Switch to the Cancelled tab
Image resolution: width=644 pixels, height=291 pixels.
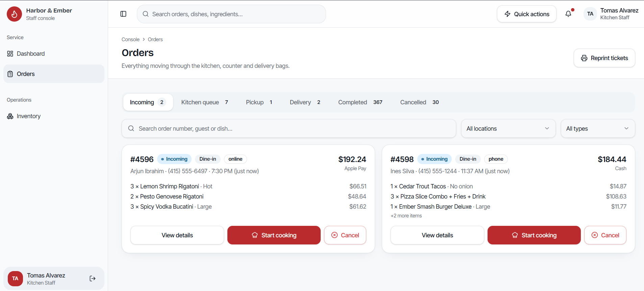[419, 102]
